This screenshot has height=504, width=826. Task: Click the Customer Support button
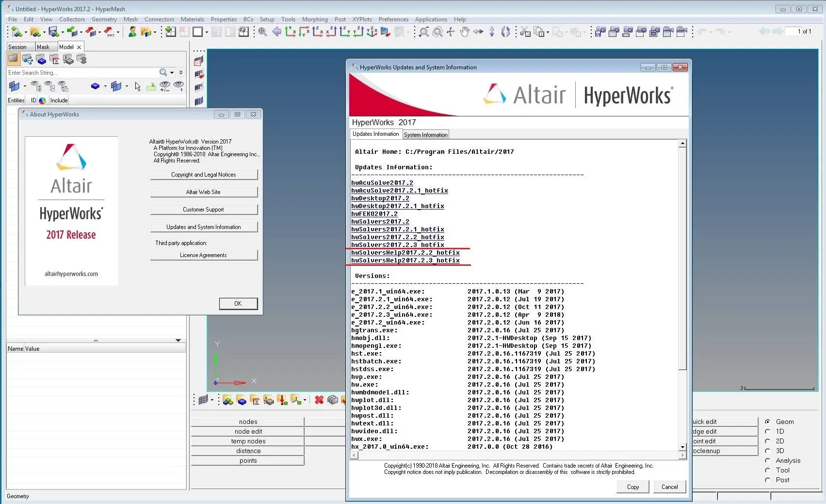[204, 210]
